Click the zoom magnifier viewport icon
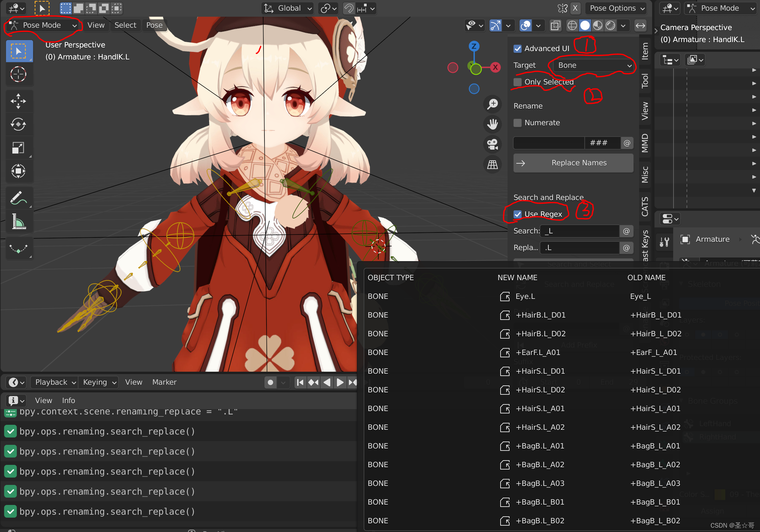This screenshot has height=532, width=760. click(493, 104)
